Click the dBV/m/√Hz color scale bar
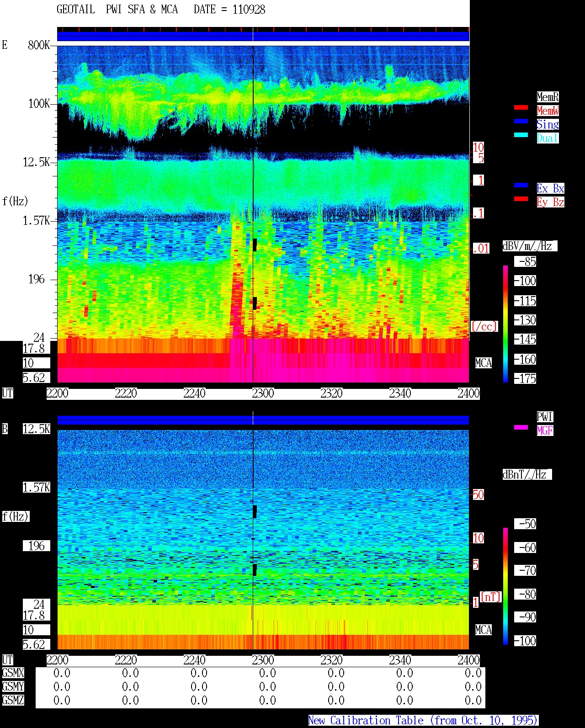The height and width of the screenshot is (728, 585). 505,324
